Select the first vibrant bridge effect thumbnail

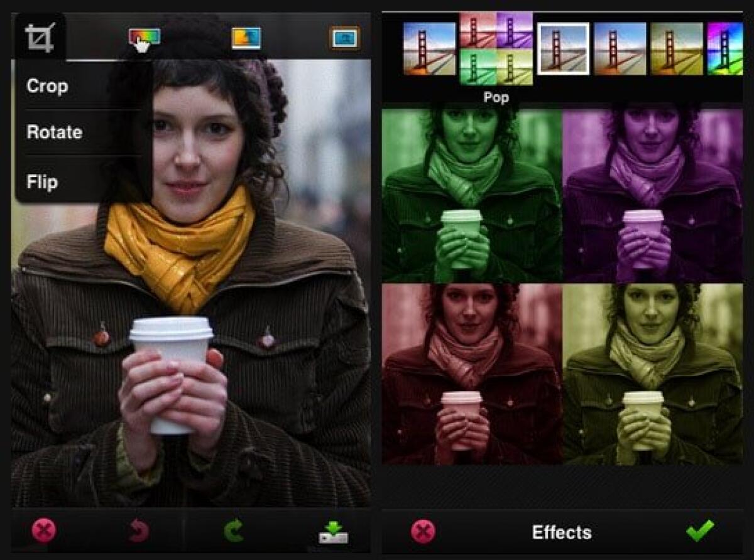coord(429,48)
